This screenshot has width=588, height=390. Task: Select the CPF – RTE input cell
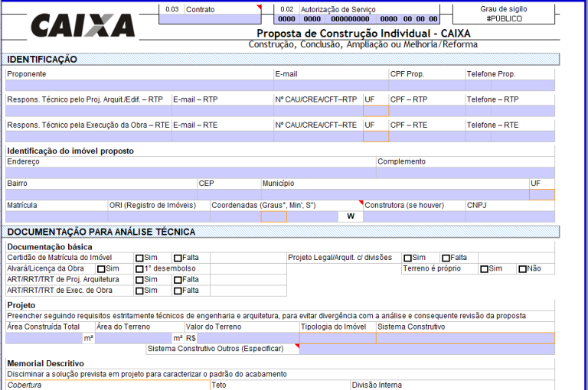point(427,136)
